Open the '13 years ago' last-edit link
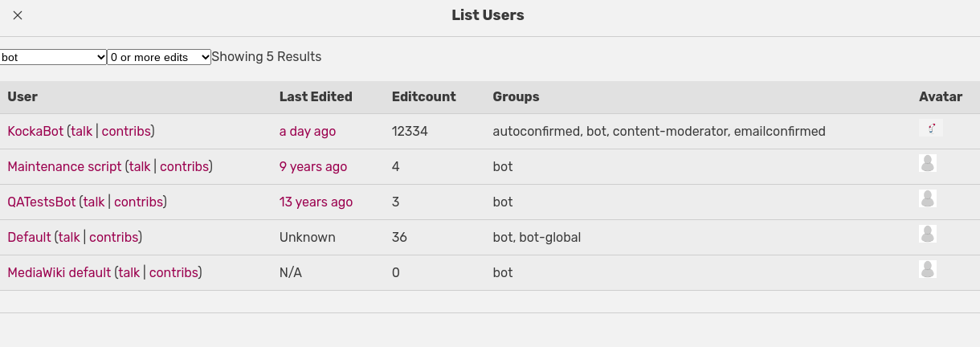Viewport: 980px width, 347px height. coord(316,202)
